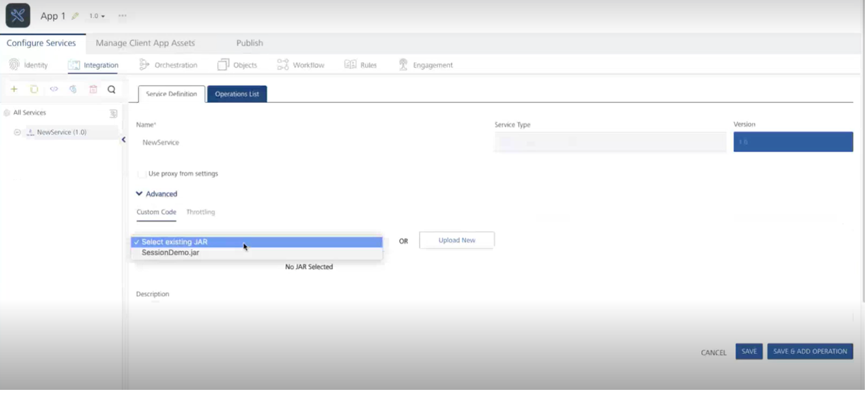Delete service with the trash icon
The image size is (868, 393).
click(93, 90)
